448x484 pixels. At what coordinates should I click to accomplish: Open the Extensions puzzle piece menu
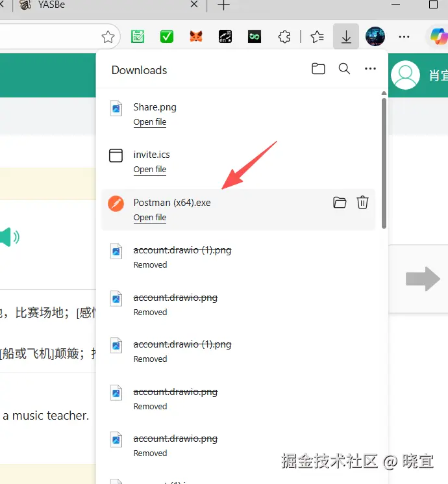pyautogui.click(x=284, y=37)
